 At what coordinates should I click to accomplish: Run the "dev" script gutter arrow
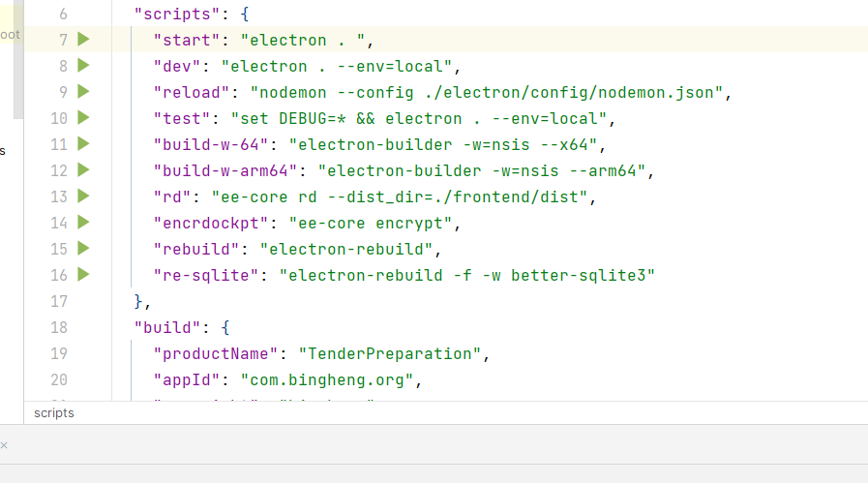(82, 66)
